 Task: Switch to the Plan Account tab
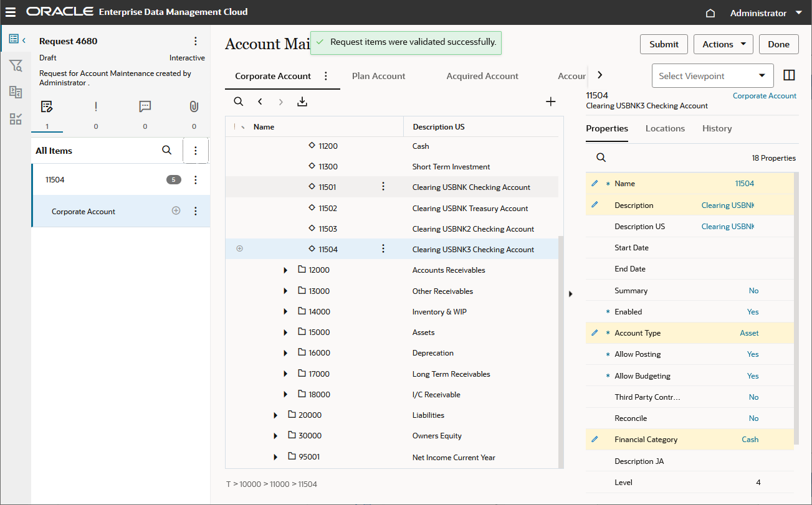pyautogui.click(x=378, y=76)
